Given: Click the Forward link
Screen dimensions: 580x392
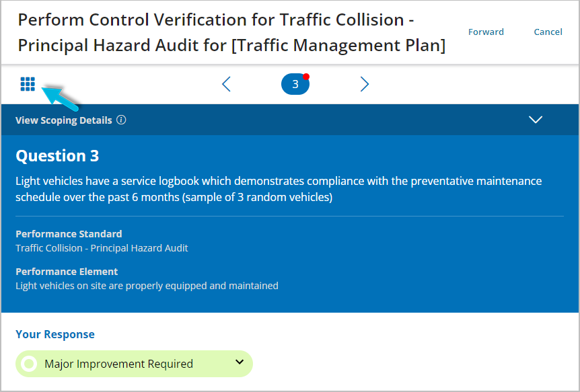Looking at the screenshot, I should pos(486,32).
